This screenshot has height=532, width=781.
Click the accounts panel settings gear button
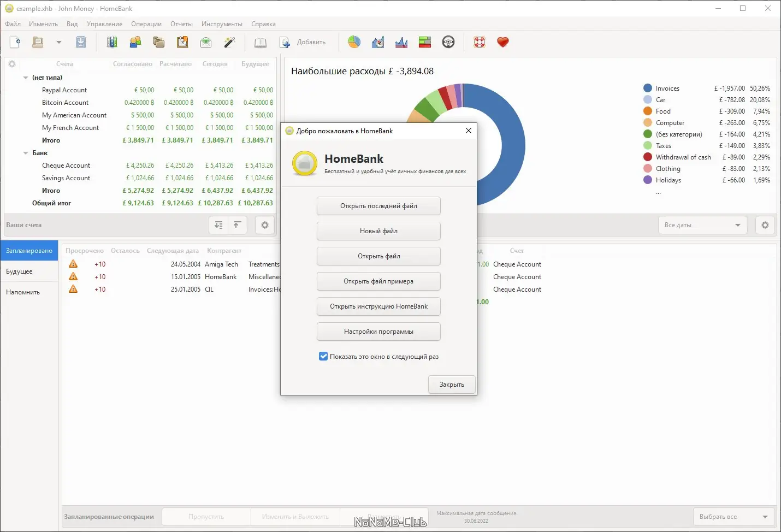tap(265, 225)
